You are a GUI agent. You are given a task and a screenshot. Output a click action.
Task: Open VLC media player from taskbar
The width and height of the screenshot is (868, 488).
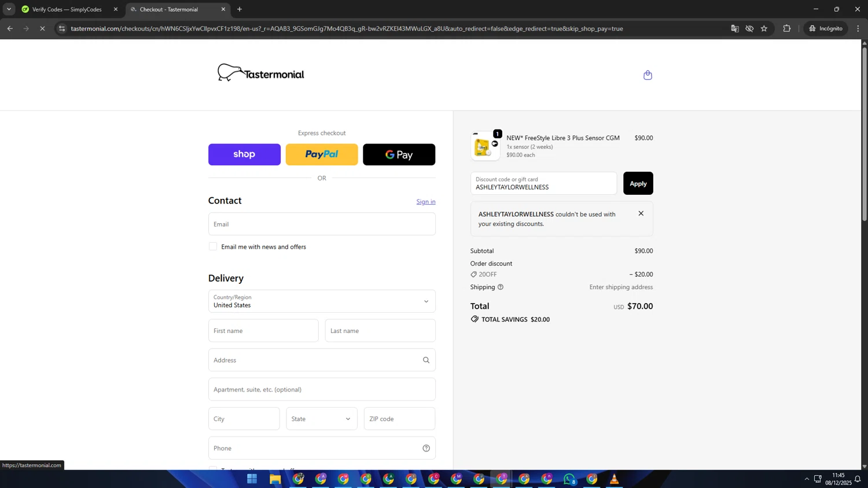click(x=615, y=479)
